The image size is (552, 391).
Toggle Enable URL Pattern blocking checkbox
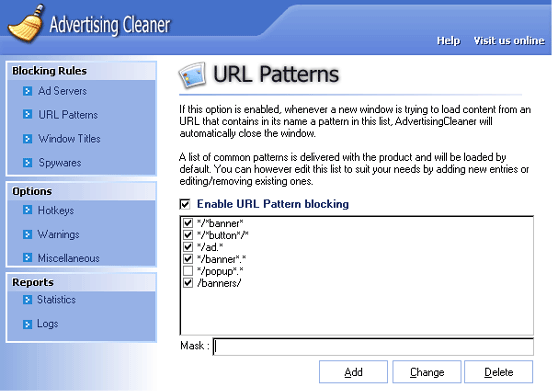(x=185, y=204)
